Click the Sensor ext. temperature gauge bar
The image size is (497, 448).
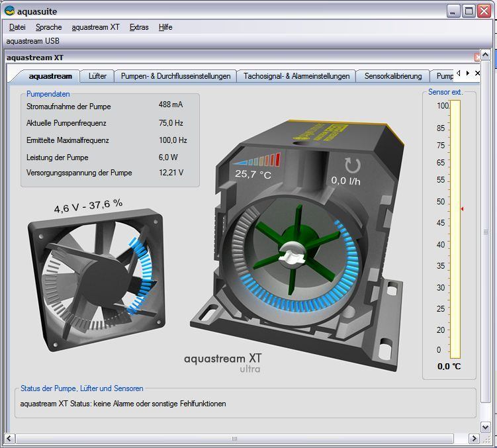tap(455, 228)
